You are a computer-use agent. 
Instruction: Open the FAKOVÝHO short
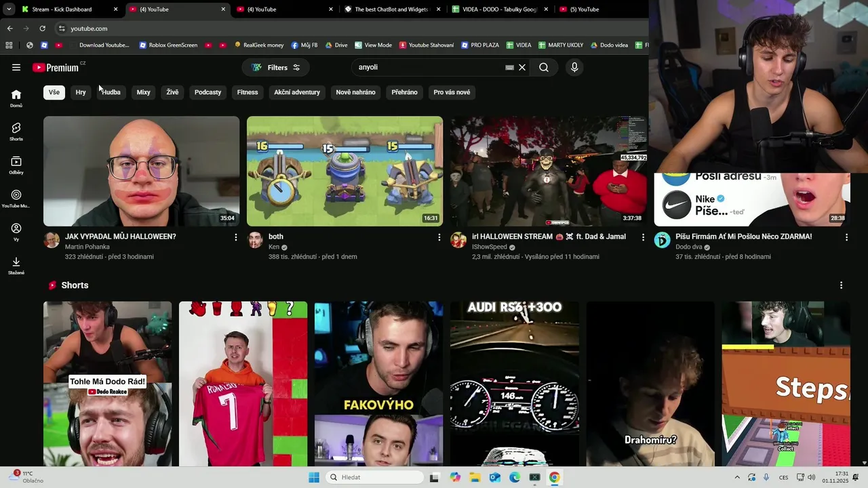[x=378, y=384]
